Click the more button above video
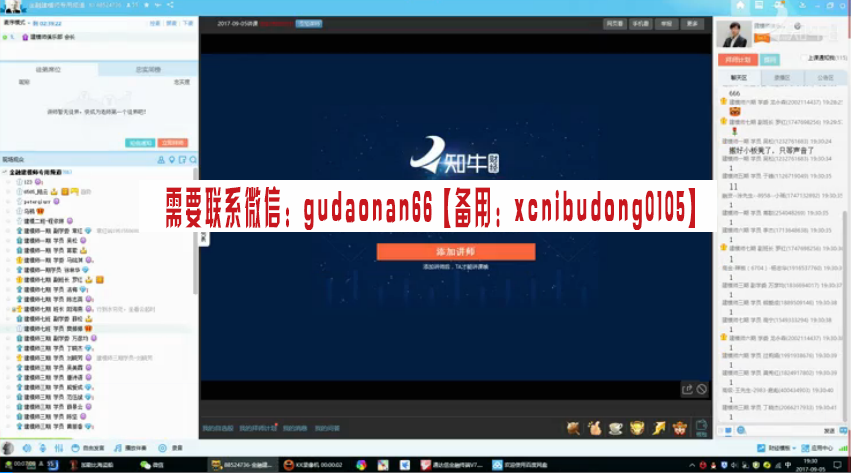 693,24
